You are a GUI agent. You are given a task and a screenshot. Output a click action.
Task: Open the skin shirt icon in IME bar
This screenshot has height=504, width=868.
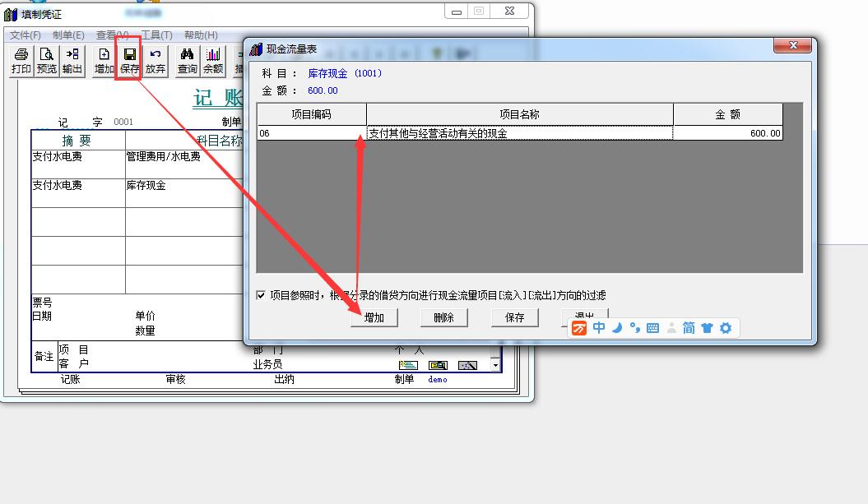[x=707, y=328]
